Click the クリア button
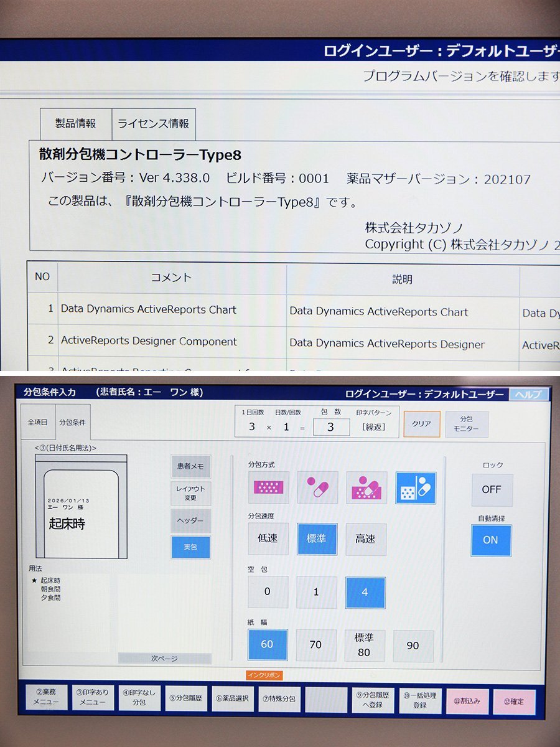 422,423
